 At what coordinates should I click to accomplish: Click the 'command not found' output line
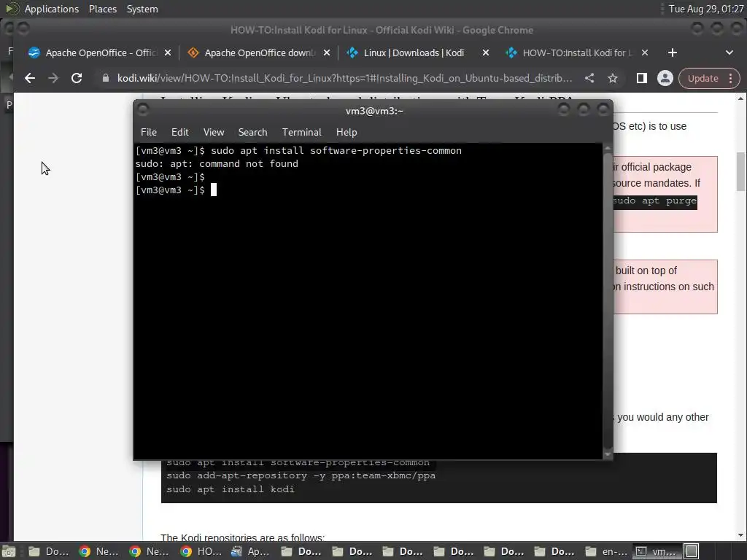click(x=217, y=164)
